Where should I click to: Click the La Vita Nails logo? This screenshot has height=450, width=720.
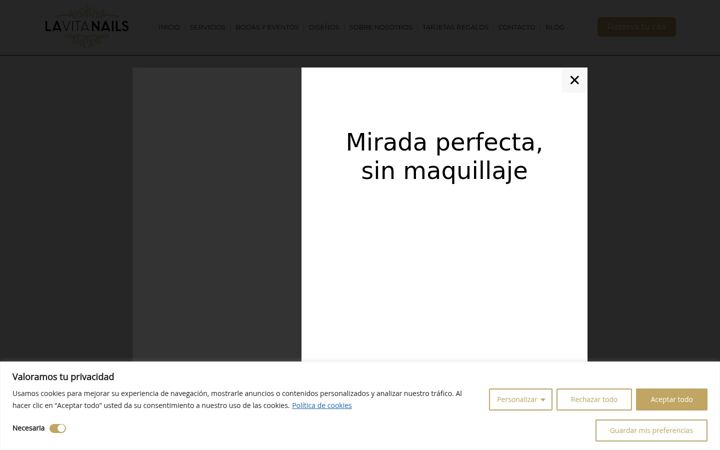tap(87, 27)
